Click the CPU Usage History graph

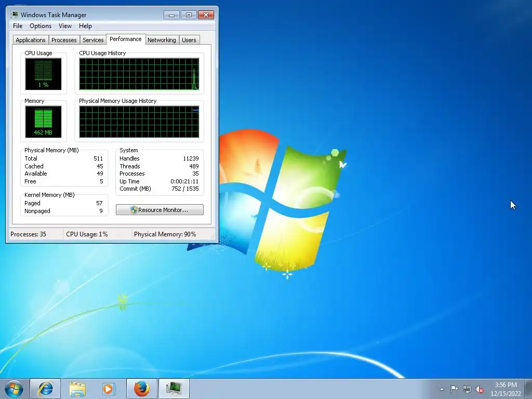click(x=139, y=74)
